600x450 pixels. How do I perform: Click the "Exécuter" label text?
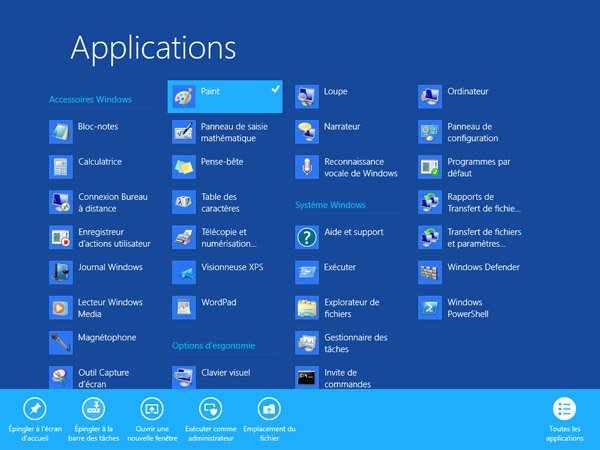pos(340,267)
